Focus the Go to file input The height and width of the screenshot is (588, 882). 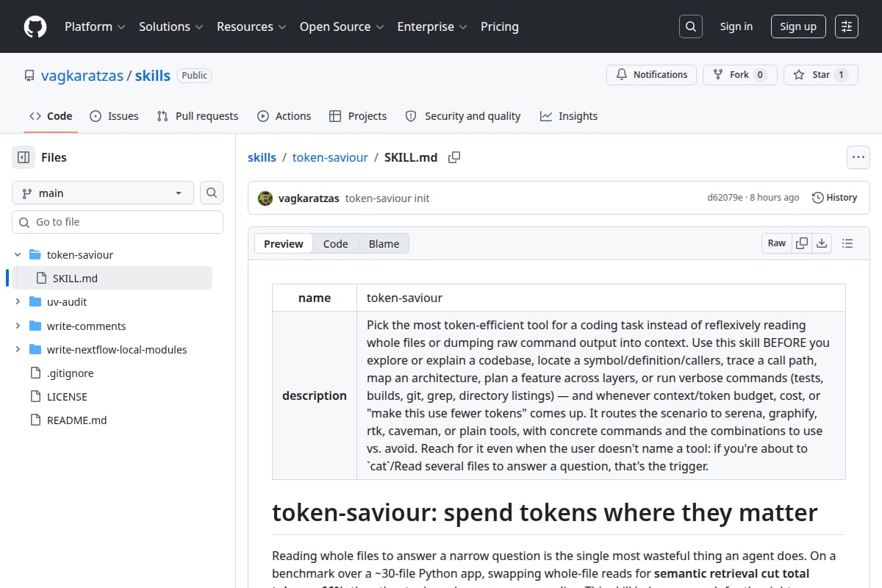coord(118,222)
